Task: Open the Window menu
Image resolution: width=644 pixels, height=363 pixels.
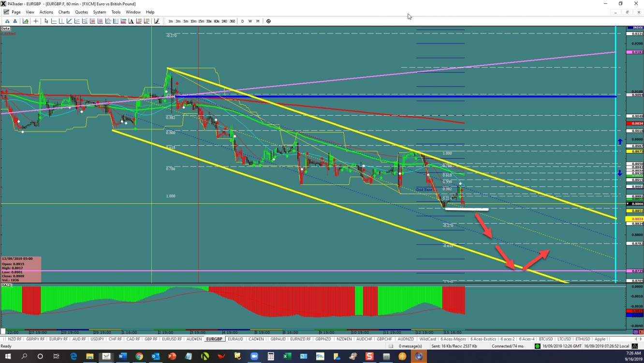Action: [x=133, y=12]
